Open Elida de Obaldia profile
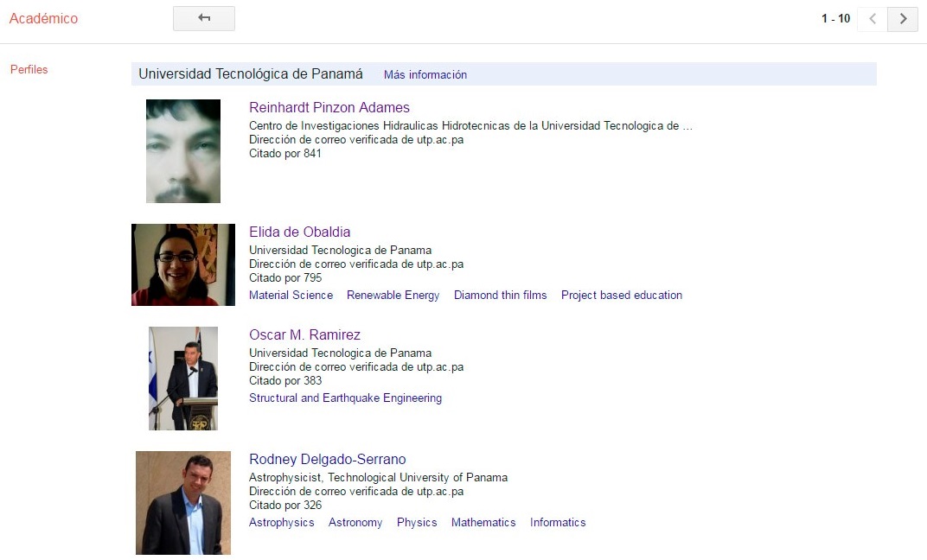This screenshot has width=927, height=560. pos(300,232)
